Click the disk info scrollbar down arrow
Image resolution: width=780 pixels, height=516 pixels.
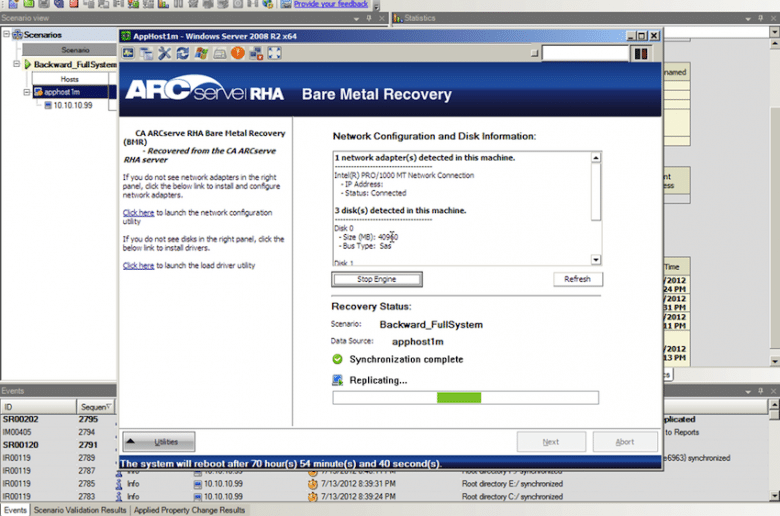pyautogui.click(x=596, y=260)
